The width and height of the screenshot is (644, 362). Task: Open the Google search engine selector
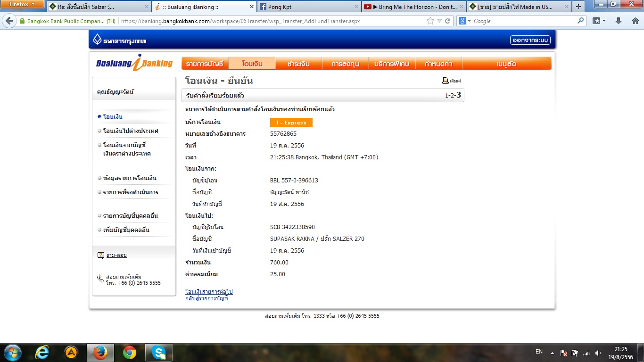[x=465, y=21]
